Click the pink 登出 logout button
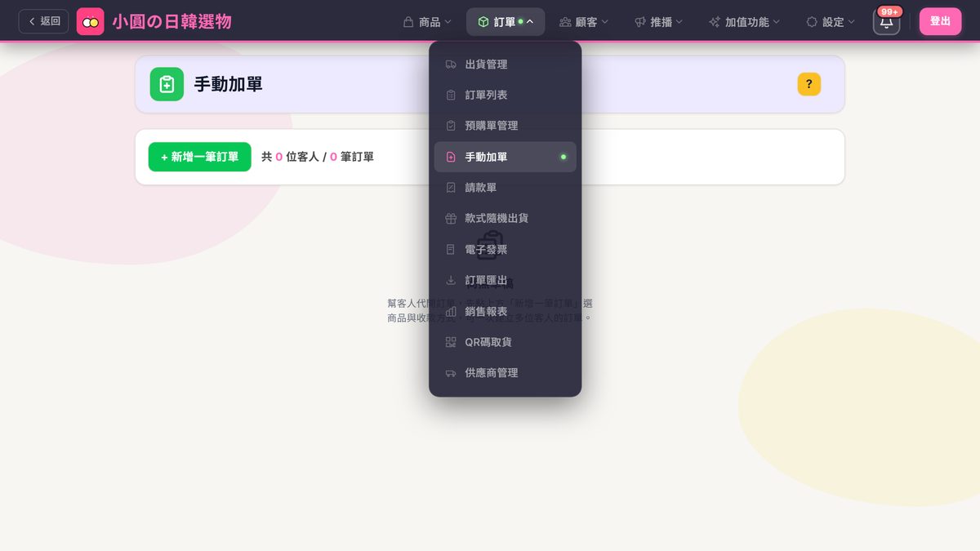 tap(940, 21)
